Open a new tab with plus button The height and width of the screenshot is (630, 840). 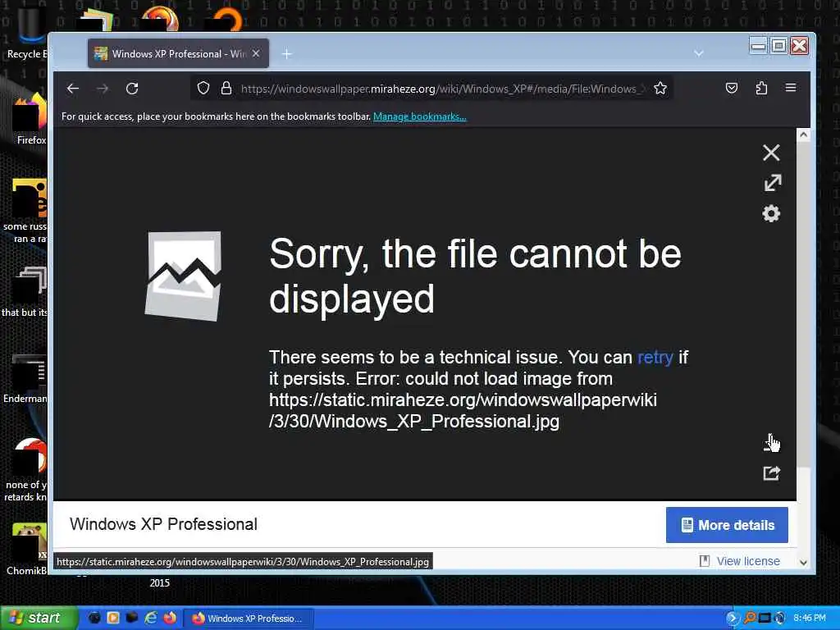[287, 53]
